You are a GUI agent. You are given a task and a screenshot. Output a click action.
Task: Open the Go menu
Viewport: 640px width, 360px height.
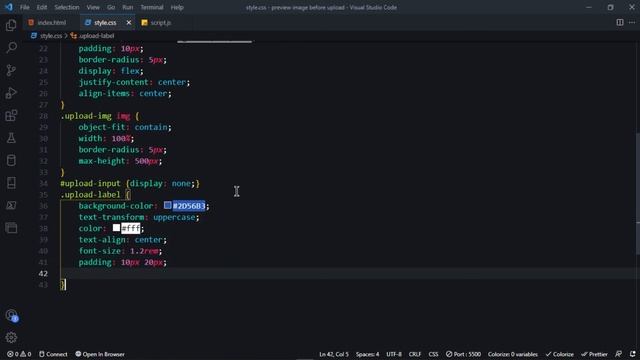click(111, 7)
